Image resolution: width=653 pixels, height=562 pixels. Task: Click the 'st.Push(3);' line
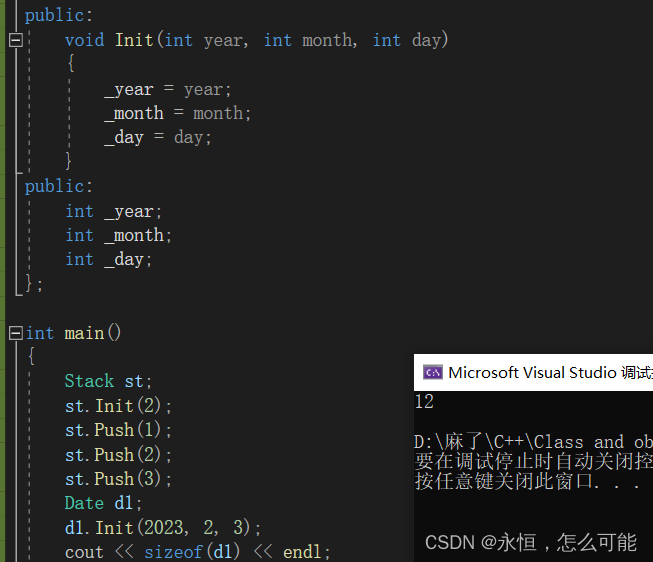[x=118, y=479]
